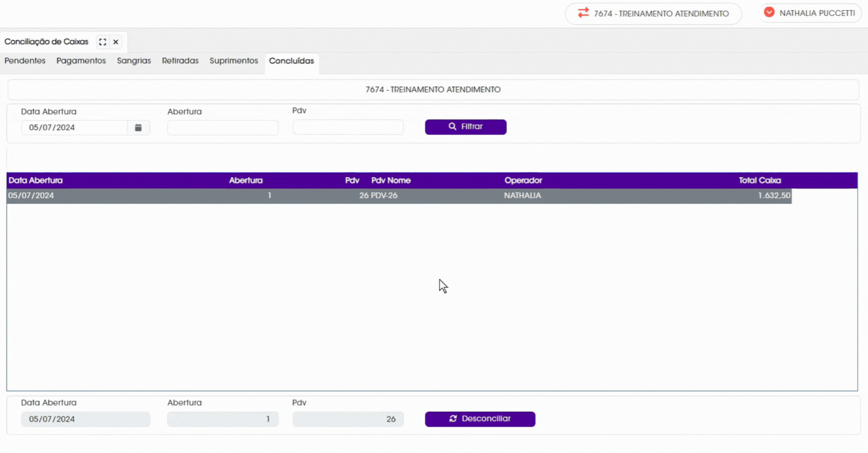Sort by Operador column header

click(523, 181)
